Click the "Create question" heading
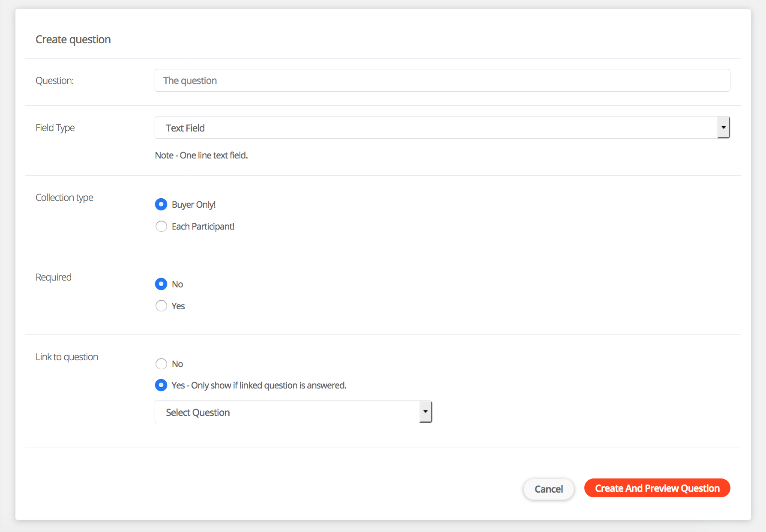This screenshot has width=766, height=532. [x=73, y=39]
